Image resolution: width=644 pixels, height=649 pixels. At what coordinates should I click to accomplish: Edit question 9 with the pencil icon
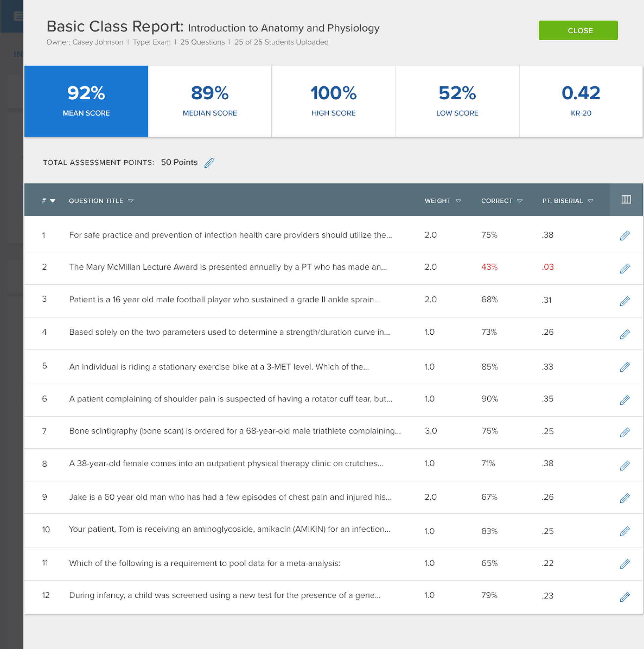tap(625, 498)
